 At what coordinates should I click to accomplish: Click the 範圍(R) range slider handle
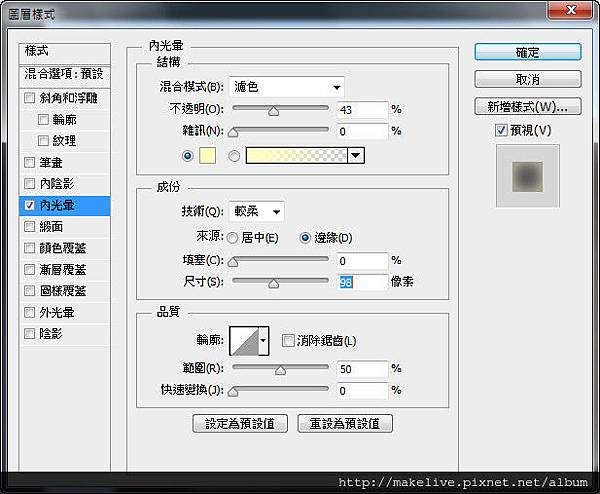280,370
